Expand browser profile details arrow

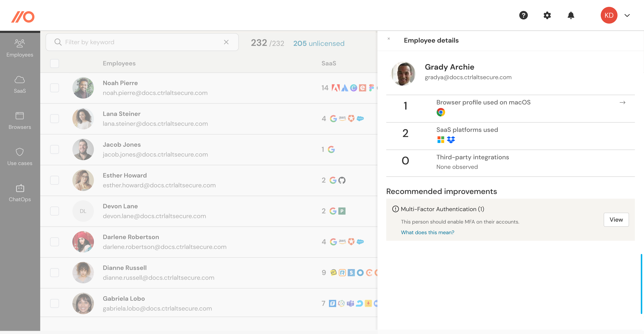coord(622,103)
